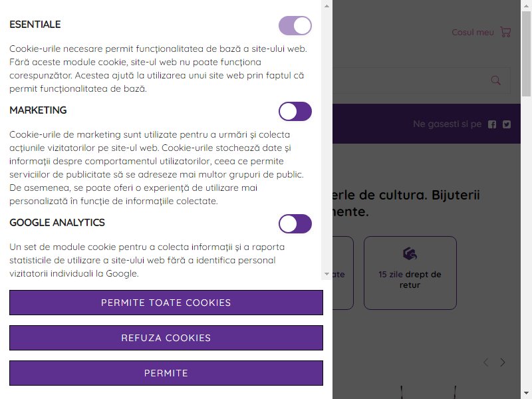Click the site search input field
Image resolution: width=532 pixels, height=399 pixels.
(421, 80)
